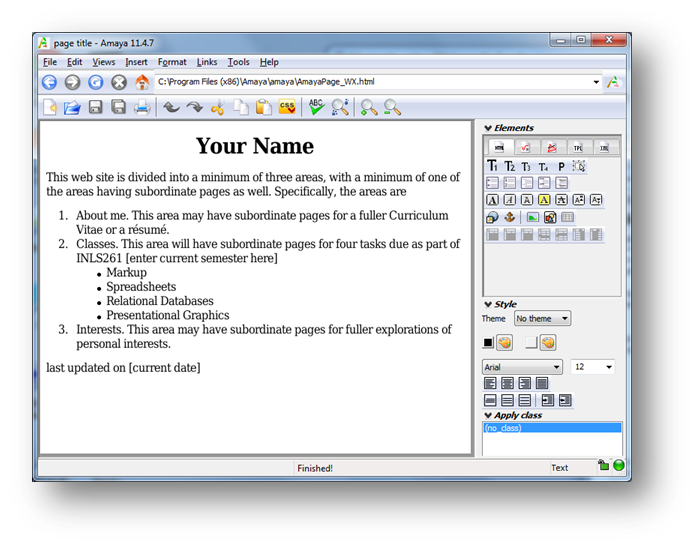Click the insert image icon

(x=532, y=217)
